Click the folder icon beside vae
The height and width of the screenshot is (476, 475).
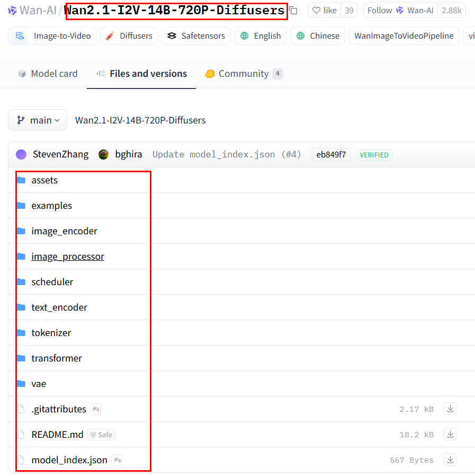(21, 384)
